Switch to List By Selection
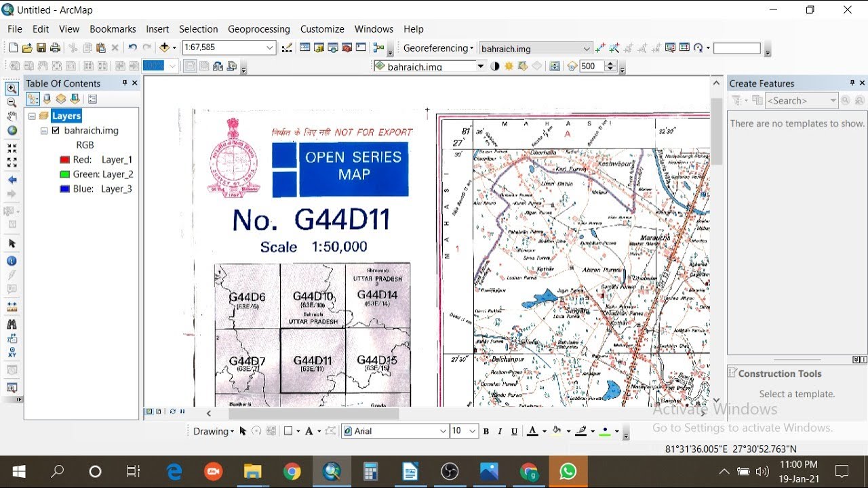The height and width of the screenshot is (488, 868). (75, 99)
